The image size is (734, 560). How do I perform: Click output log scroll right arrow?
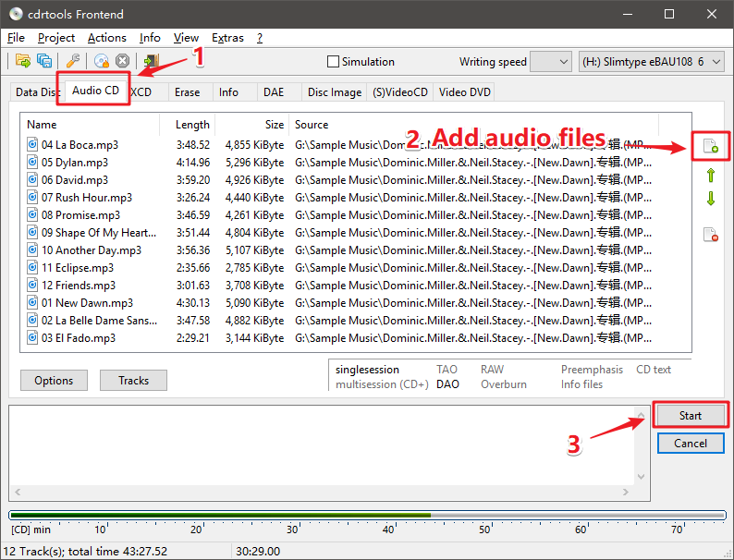[x=626, y=493]
